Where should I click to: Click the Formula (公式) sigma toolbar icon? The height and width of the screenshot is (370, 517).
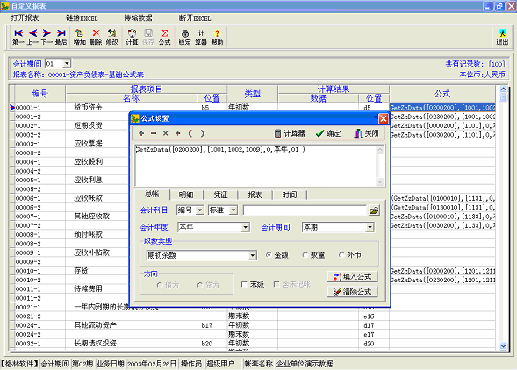tap(165, 37)
